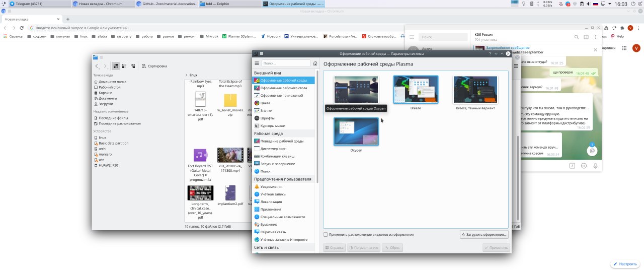Expand linux breadcrumb arrow in Dolphin
644x272 pixels.
click(x=187, y=75)
